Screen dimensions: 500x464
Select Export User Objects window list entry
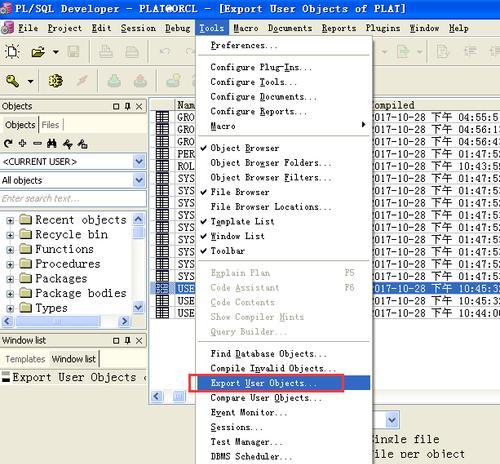tap(74, 377)
